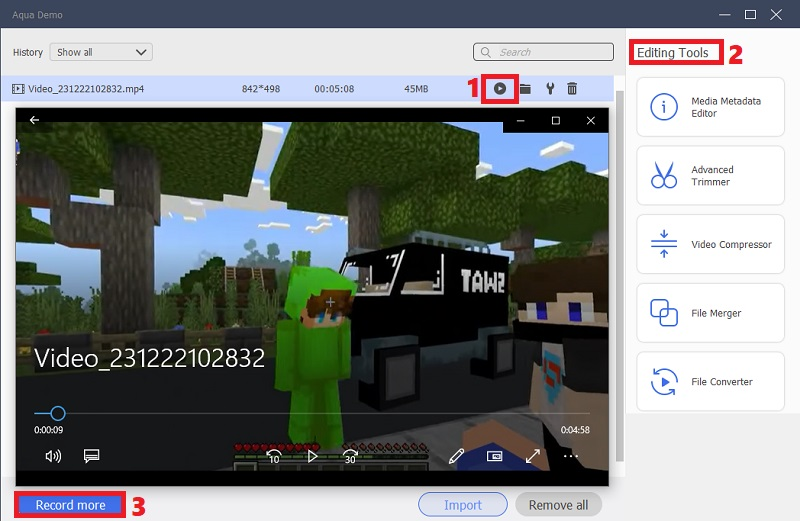
Task: Click the video seek slider handle
Action: [x=58, y=413]
